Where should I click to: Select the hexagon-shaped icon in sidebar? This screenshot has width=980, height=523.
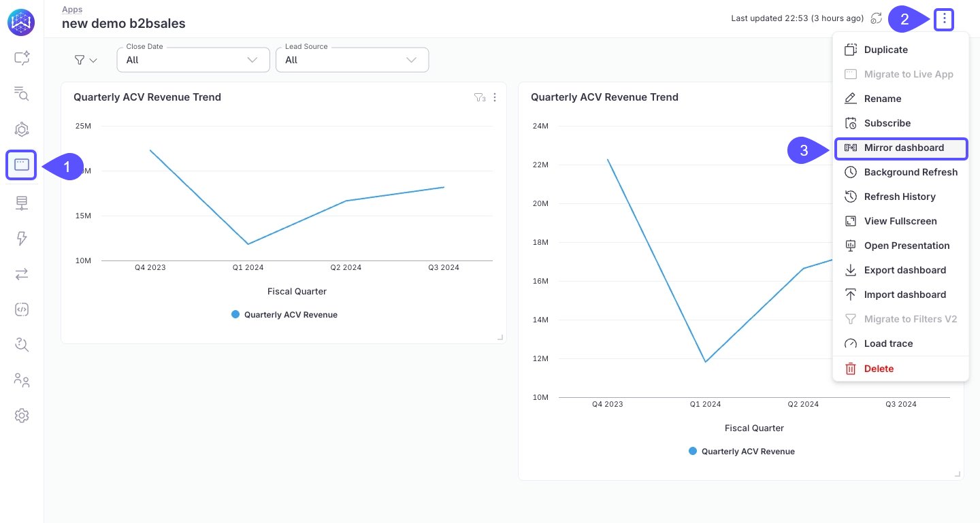click(x=22, y=129)
